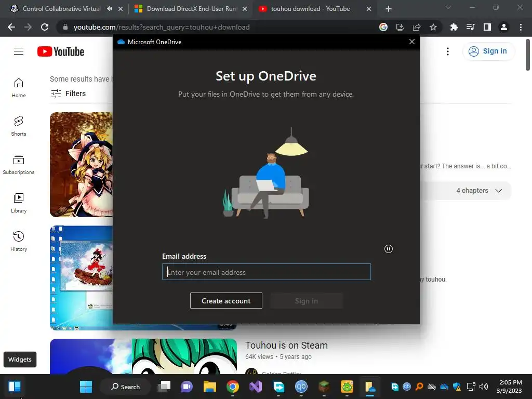Click the Marisa witch video thumbnail

pos(82,165)
